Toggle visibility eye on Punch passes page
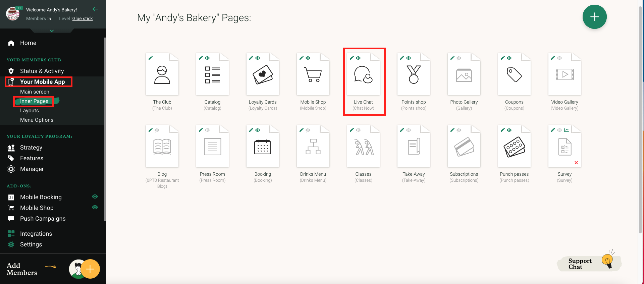 [509, 130]
